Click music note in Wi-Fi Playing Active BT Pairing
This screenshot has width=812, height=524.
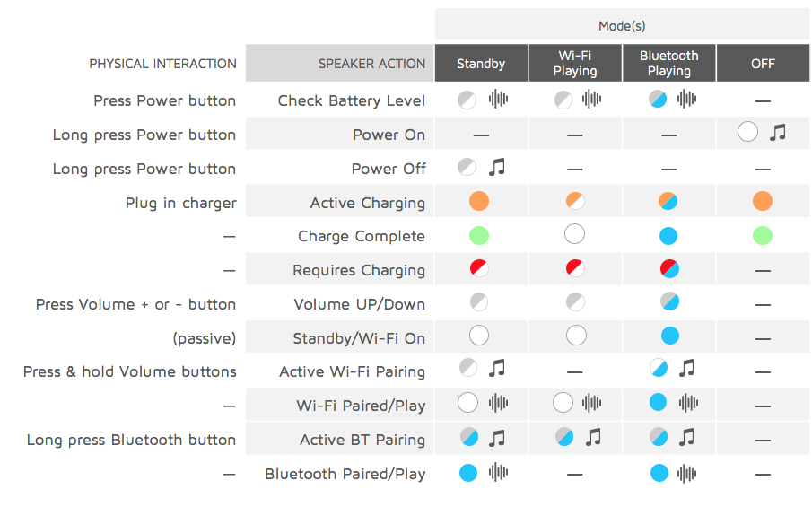(593, 438)
